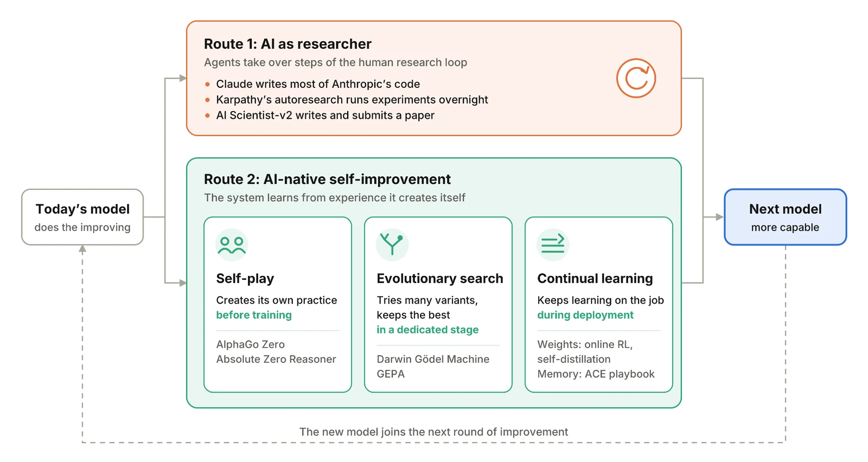Viewport: 868px width, 462px height.
Task: Click 'The system learns from experience it creates itself'
Action: pyautogui.click(x=335, y=198)
